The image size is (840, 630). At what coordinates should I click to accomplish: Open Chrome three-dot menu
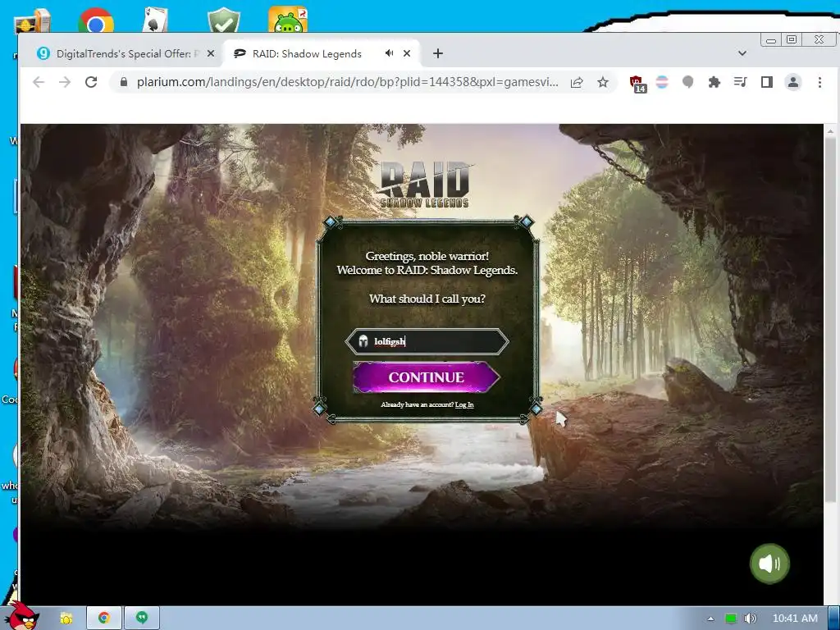tap(819, 82)
